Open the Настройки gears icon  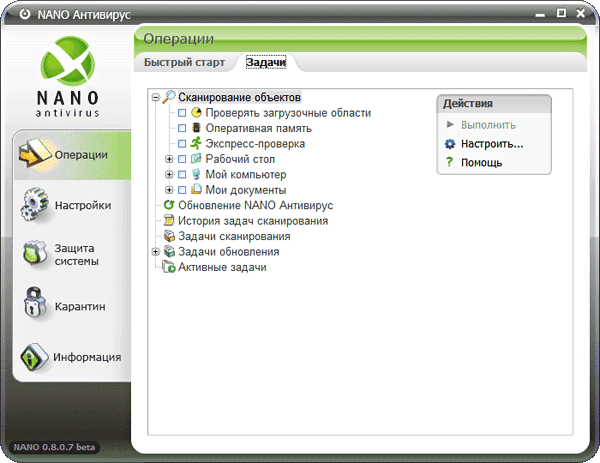coord(34,204)
